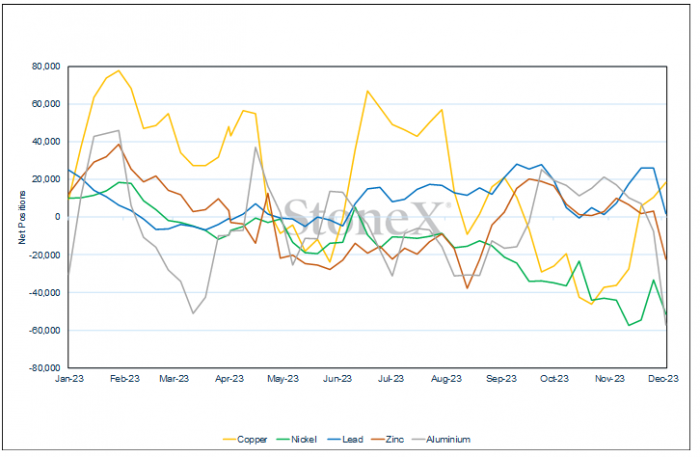Click the Nov-23 x-axis label
The height and width of the screenshot is (457, 700).
(x=610, y=379)
